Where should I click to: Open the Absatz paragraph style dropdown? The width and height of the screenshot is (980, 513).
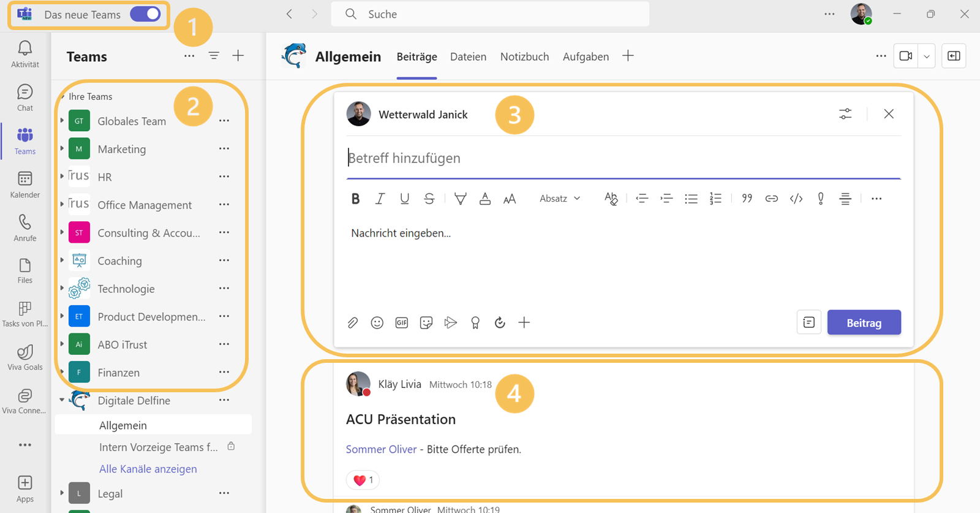[x=560, y=199]
